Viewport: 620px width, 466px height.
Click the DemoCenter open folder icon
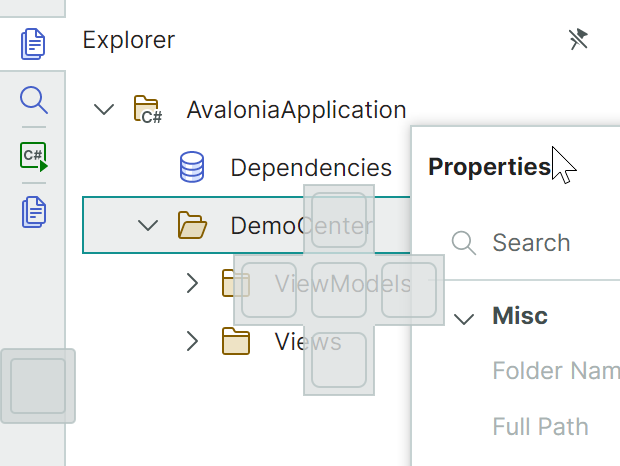192,225
